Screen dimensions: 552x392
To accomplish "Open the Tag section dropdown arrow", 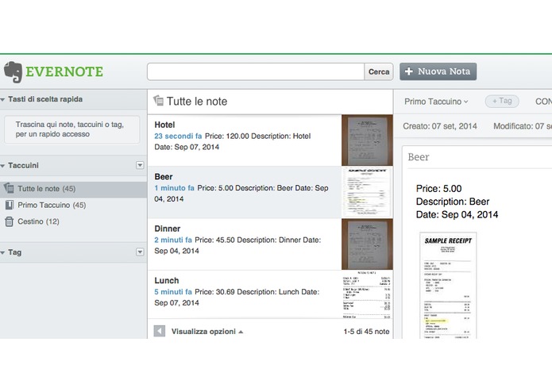I will click(x=140, y=252).
